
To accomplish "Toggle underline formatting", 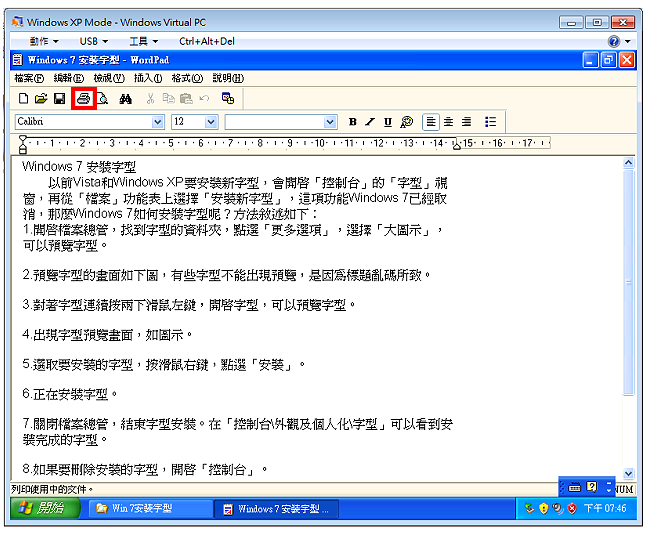I will [x=388, y=122].
